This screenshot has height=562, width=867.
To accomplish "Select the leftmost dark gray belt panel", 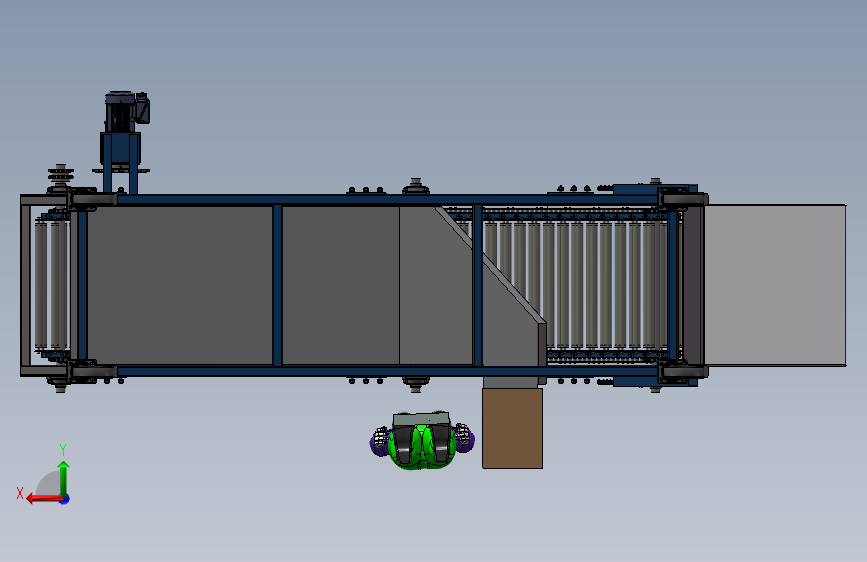I will 180,285.
